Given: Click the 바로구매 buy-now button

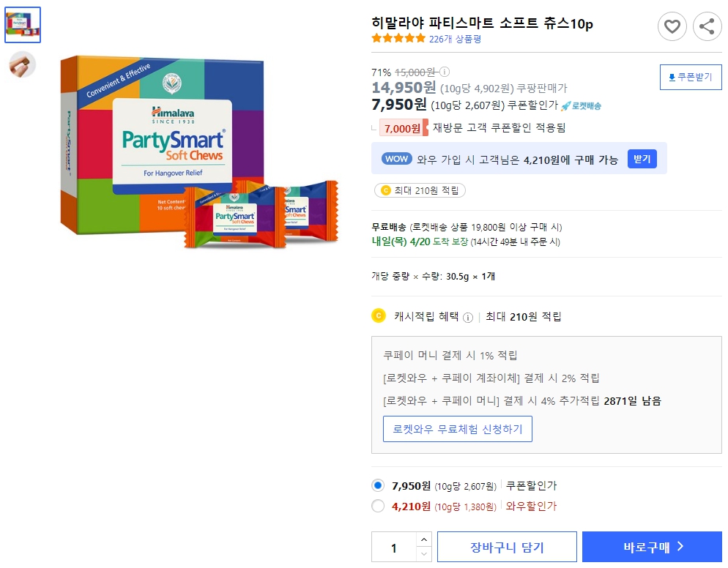Looking at the screenshot, I should click(x=651, y=547).
